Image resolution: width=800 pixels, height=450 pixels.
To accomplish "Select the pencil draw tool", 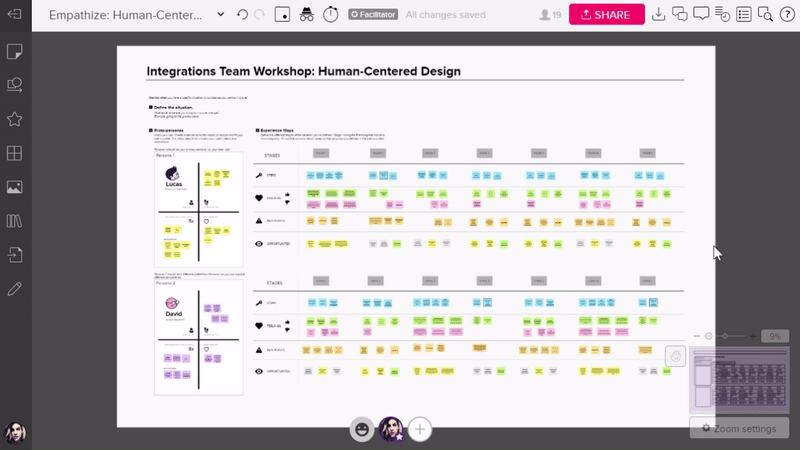I will (x=14, y=289).
